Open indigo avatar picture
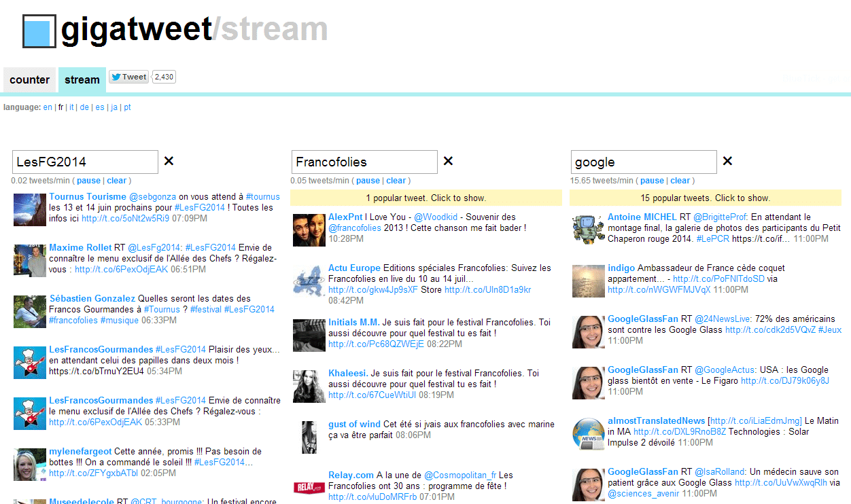The image size is (851, 504). [x=589, y=281]
